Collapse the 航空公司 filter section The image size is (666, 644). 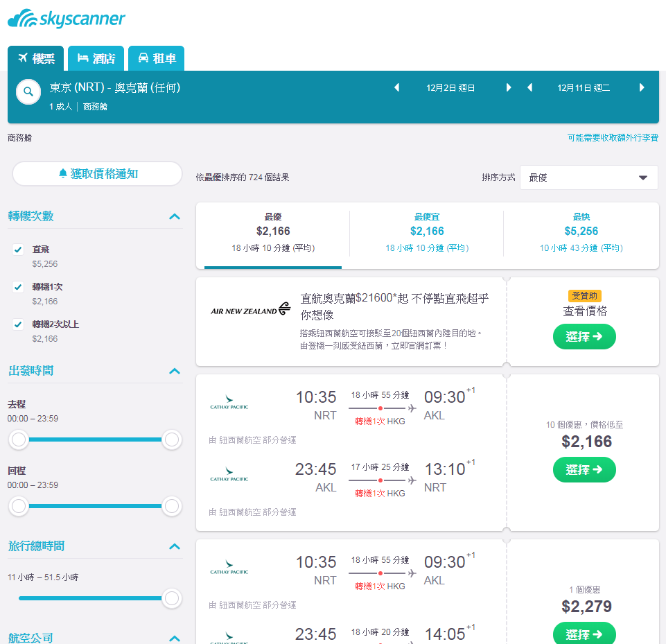pos(175,638)
